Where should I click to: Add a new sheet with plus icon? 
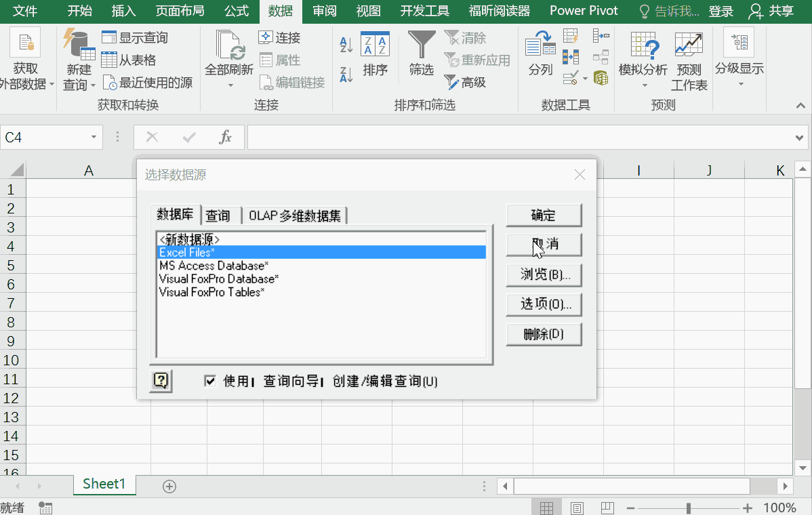pos(169,486)
